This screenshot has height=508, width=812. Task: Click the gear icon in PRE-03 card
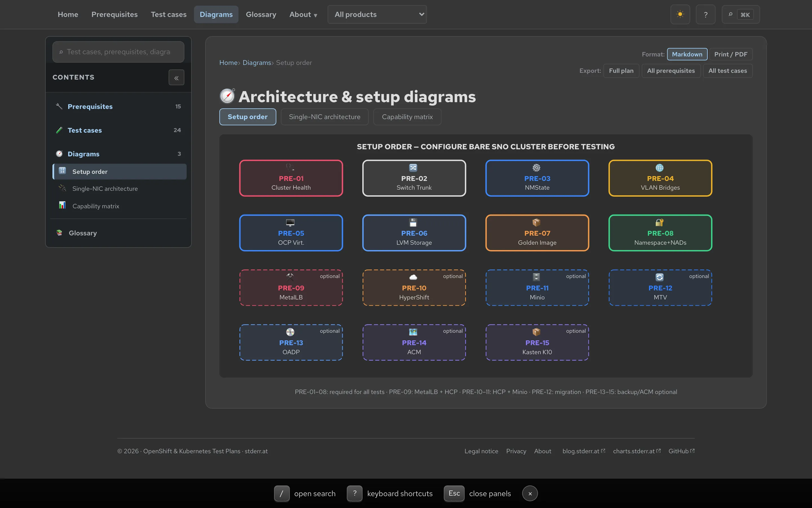(536, 167)
